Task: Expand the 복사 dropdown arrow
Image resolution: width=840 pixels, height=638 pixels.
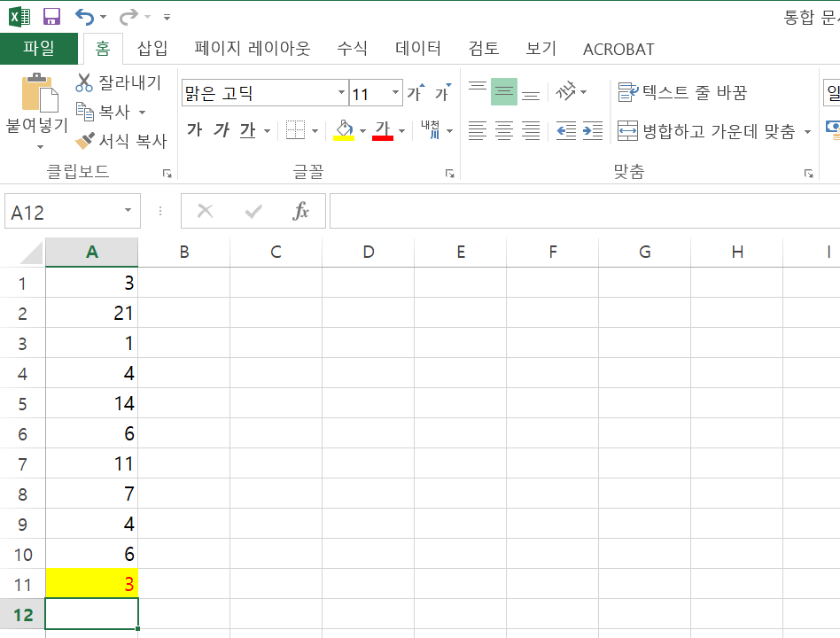Action: [142, 113]
